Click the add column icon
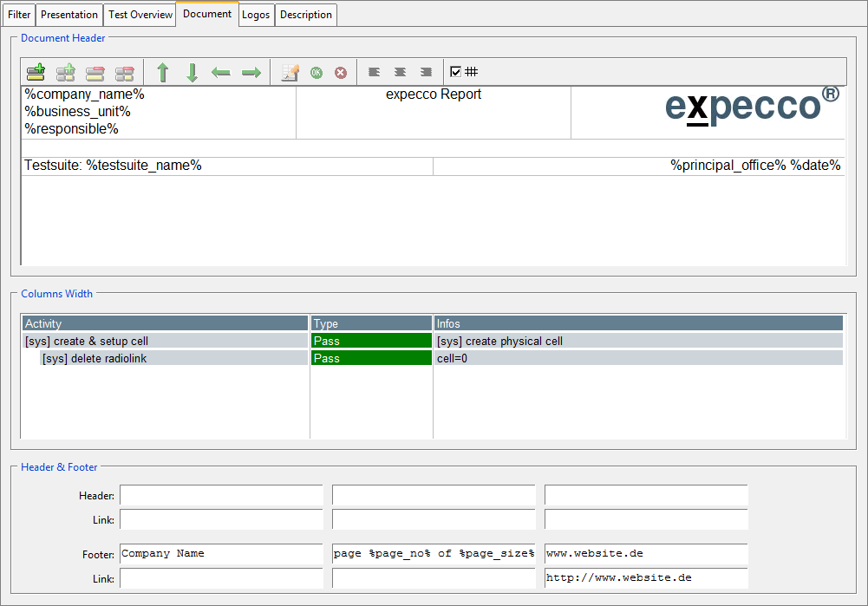This screenshot has width=868, height=606. click(65, 73)
